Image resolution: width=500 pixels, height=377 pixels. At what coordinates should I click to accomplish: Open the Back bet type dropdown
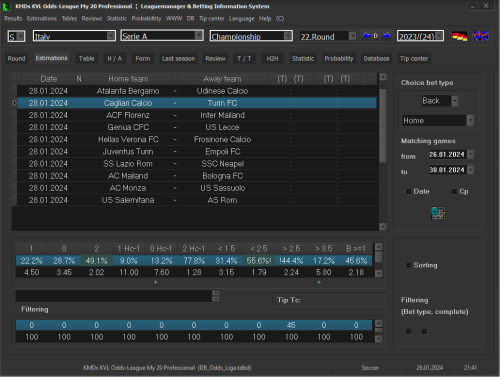pyautogui.click(x=455, y=101)
